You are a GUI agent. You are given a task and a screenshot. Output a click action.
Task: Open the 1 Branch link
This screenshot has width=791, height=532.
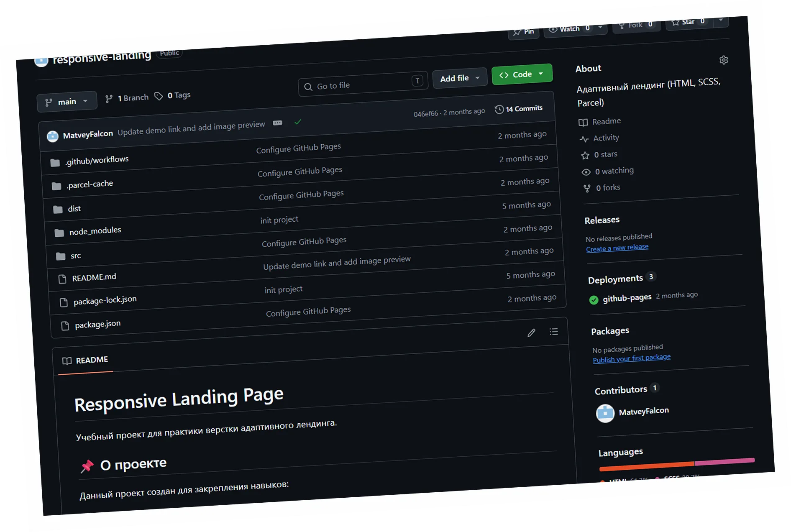[x=127, y=98]
